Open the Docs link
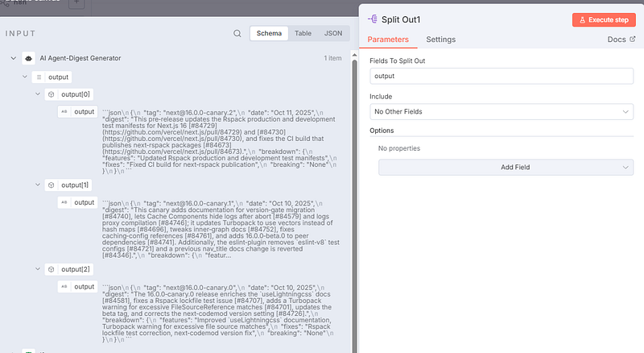Viewport: 644px width, 353px height. pos(621,39)
